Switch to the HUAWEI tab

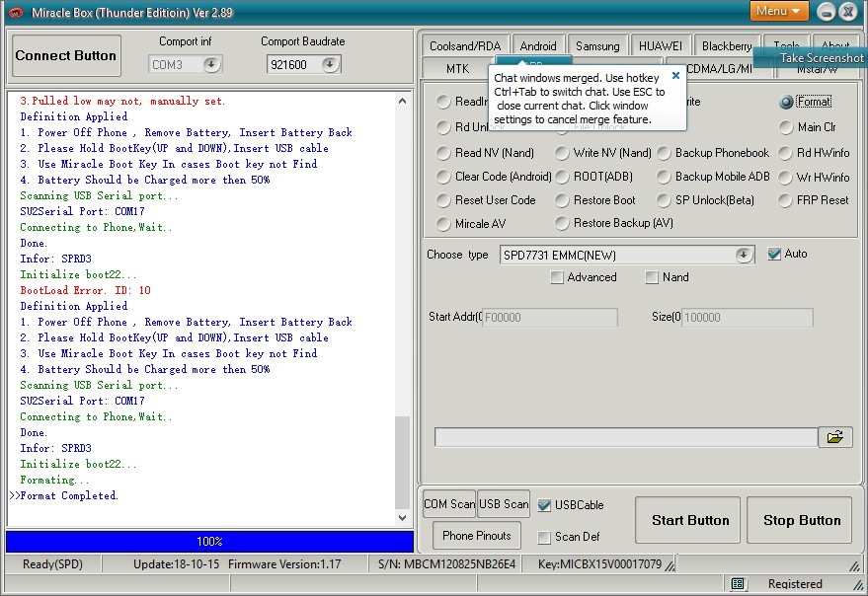point(661,46)
